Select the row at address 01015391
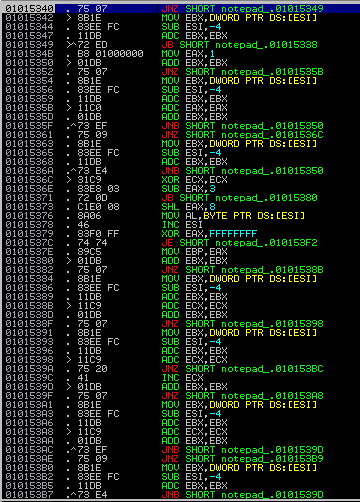 pyautogui.click(x=180, y=332)
